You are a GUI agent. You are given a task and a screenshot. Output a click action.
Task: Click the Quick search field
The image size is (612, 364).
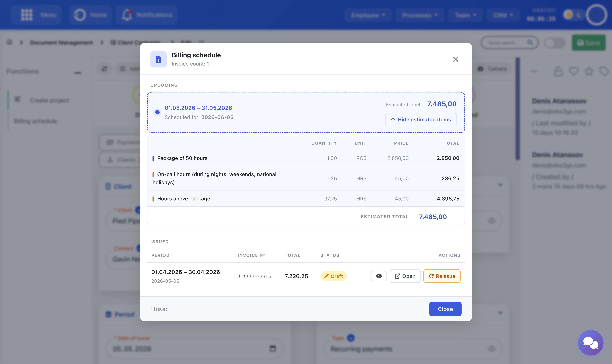tap(510, 43)
